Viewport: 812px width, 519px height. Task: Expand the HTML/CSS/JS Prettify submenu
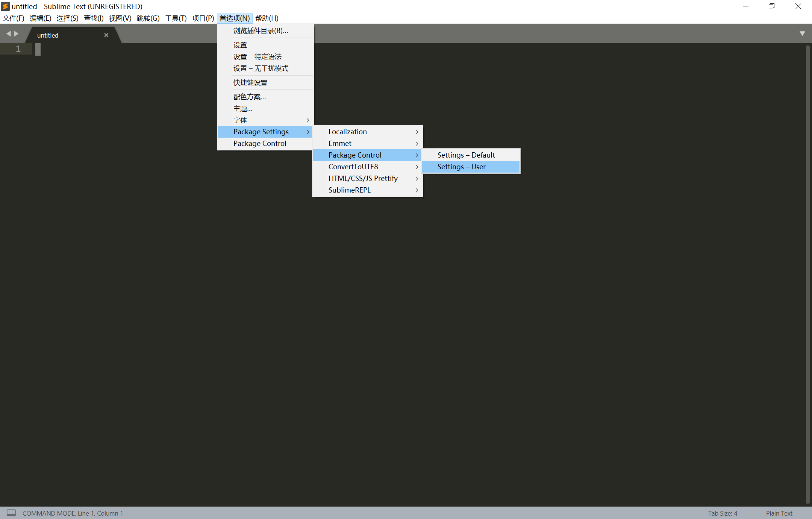(368, 179)
